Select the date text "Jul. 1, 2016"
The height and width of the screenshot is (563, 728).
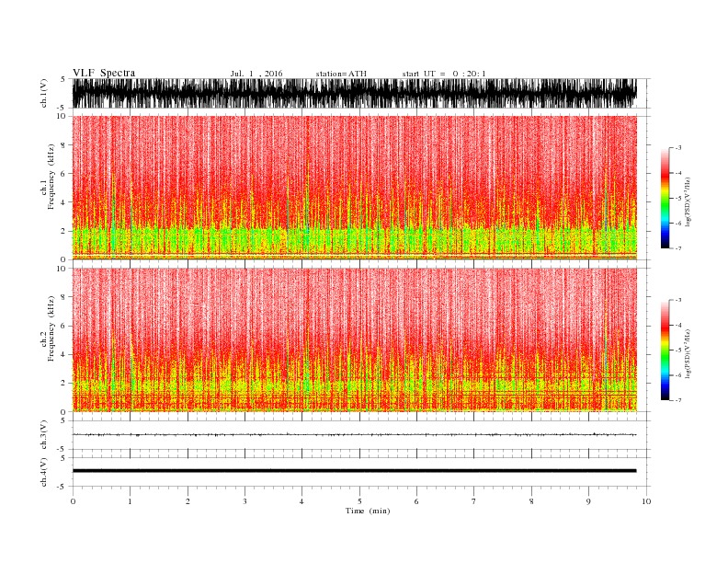(x=256, y=74)
